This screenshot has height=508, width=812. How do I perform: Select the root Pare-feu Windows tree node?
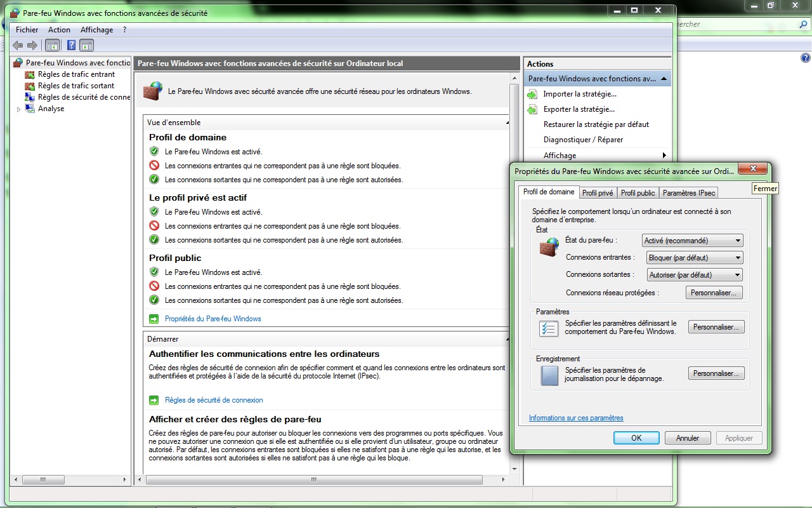(78, 63)
